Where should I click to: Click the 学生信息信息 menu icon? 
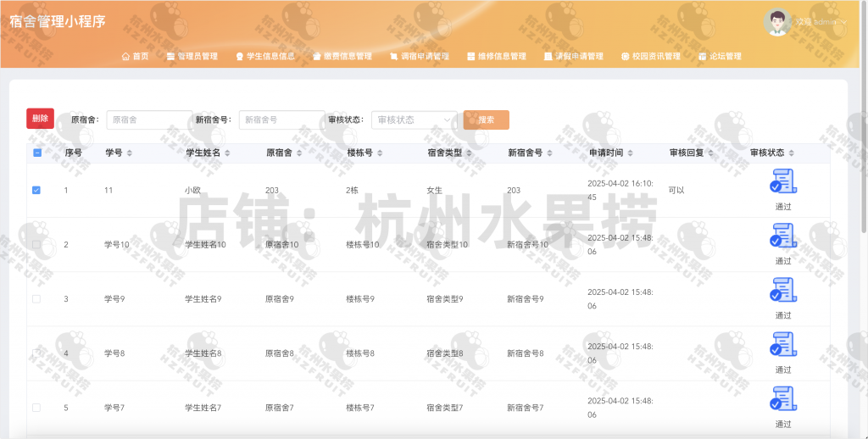point(240,57)
